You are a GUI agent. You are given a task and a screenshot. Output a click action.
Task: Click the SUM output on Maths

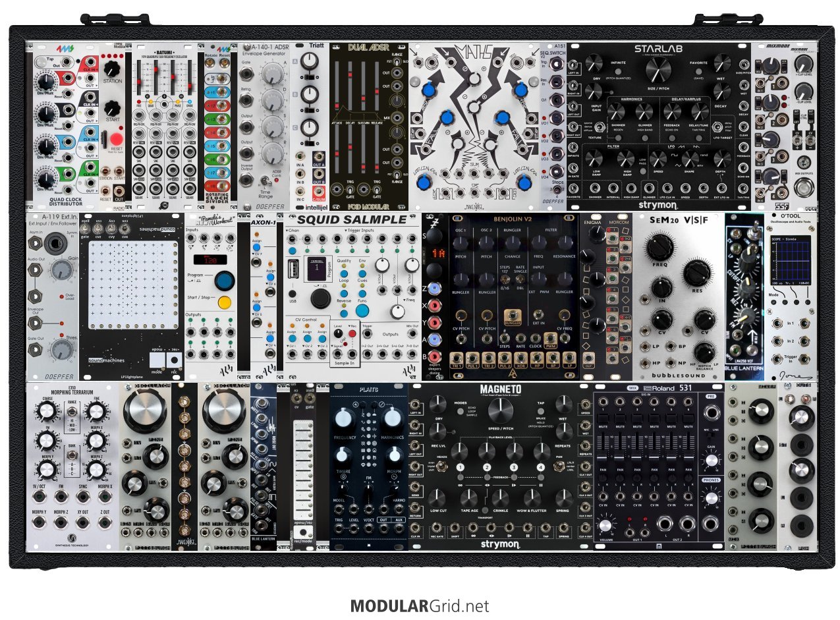tap(476, 174)
